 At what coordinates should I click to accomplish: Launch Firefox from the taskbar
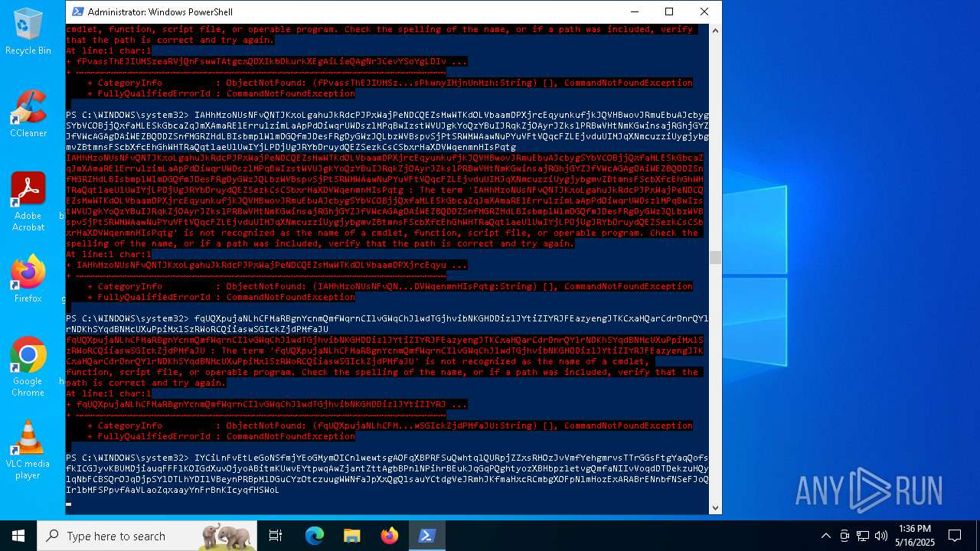389,536
